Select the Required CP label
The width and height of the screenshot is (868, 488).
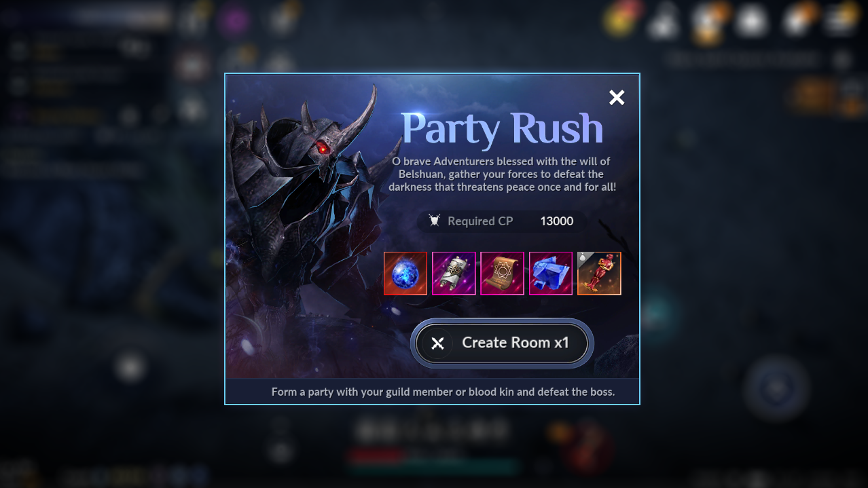pos(480,221)
